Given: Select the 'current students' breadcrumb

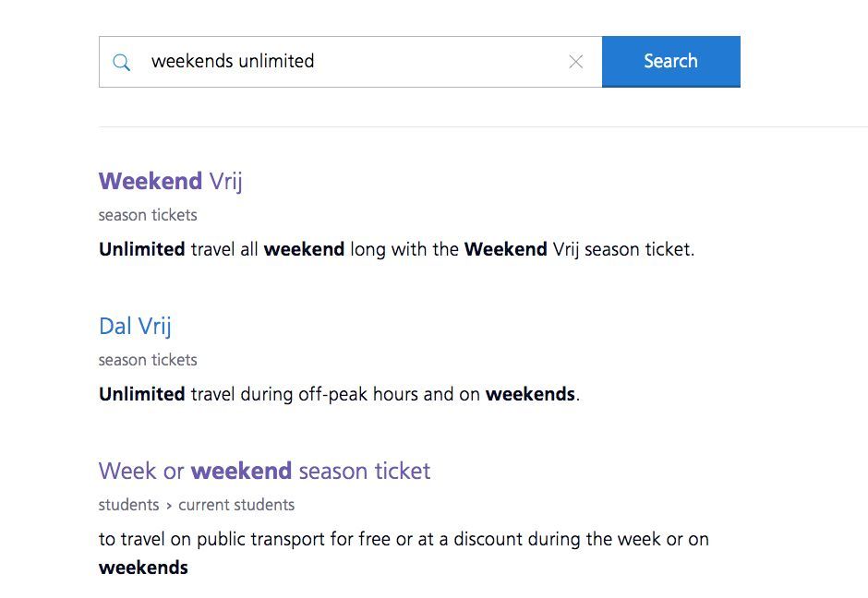Looking at the screenshot, I should (236, 505).
